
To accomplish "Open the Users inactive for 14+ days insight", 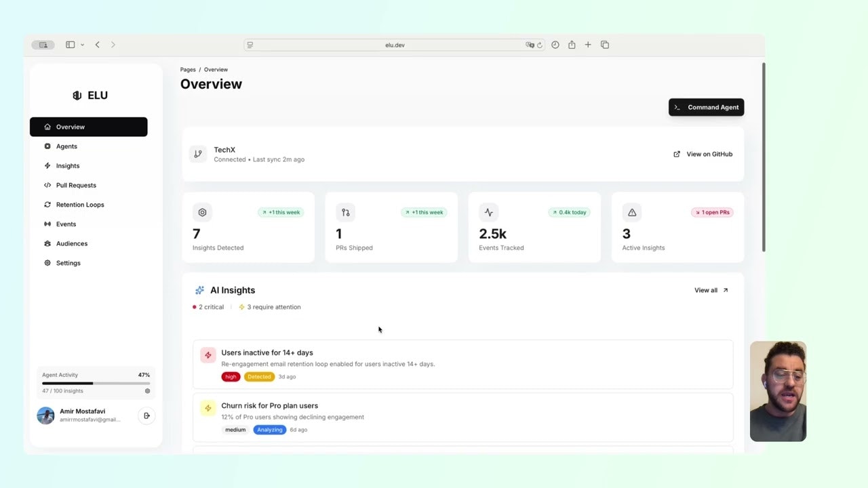I will (463, 364).
